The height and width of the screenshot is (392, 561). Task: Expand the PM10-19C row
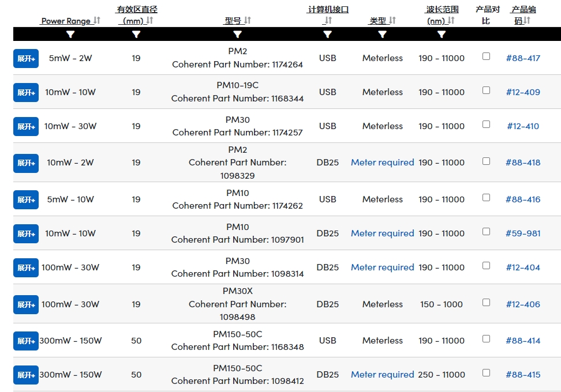coord(26,93)
